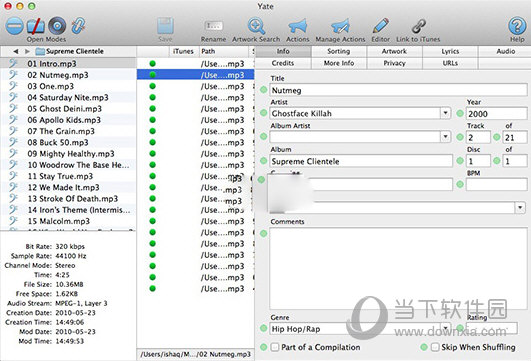Open the Album Artist dropdown list
Viewport: 531px width, 361px height.
tap(445, 137)
